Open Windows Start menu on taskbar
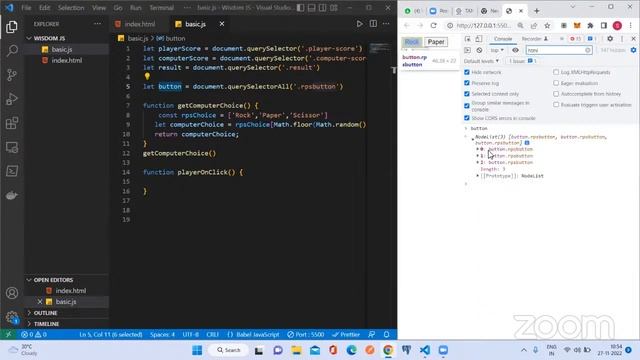The image size is (640, 360). (x=197, y=350)
